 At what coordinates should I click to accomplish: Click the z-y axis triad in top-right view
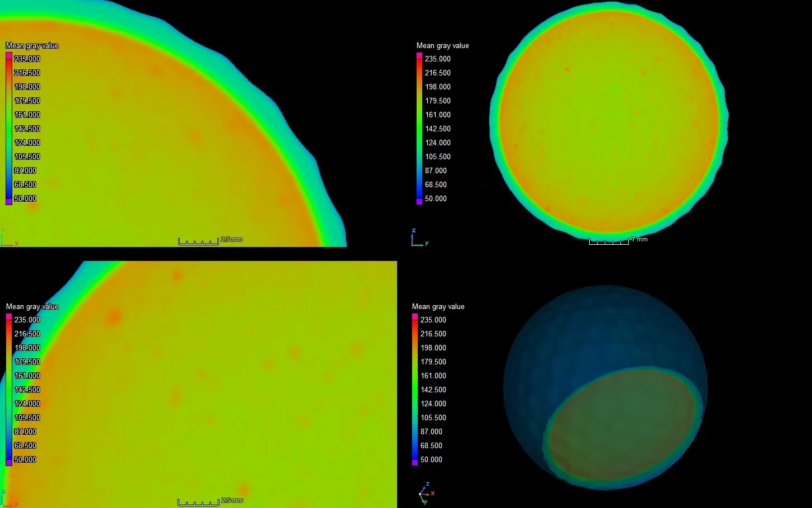coord(419,238)
